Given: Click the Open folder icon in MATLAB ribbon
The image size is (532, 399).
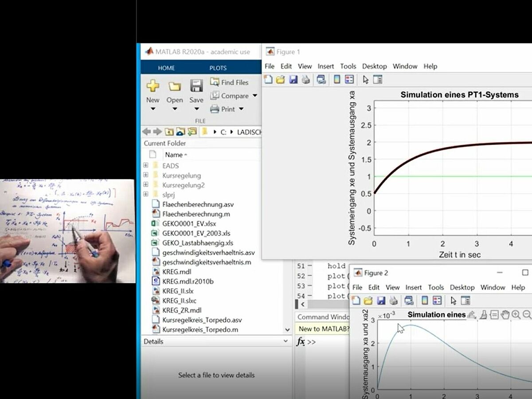Looking at the screenshot, I should coord(175,86).
